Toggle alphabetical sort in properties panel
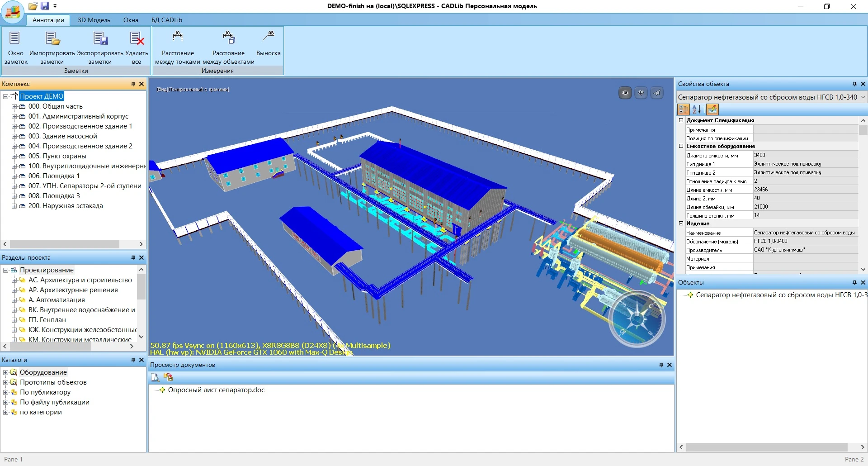Image resolution: width=868 pixels, height=466 pixels. click(x=697, y=109)
